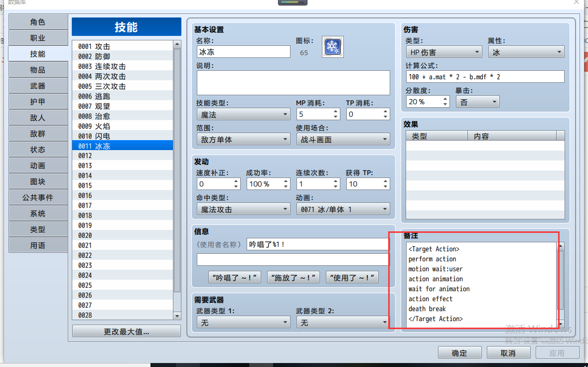Click into the empty 说明 description box
The image size is (588, 367).
coord(293,83)
